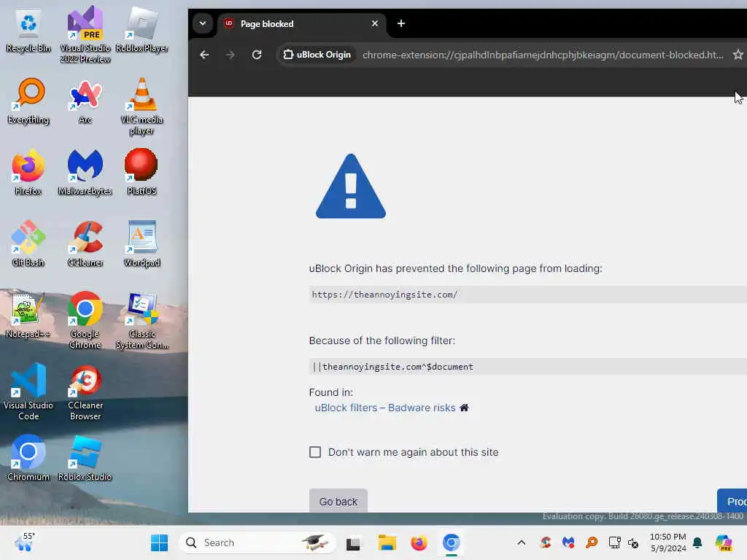Launch Notepad++ from the desktop
Screen dimensions: 747x560
[x=28, y=315]
